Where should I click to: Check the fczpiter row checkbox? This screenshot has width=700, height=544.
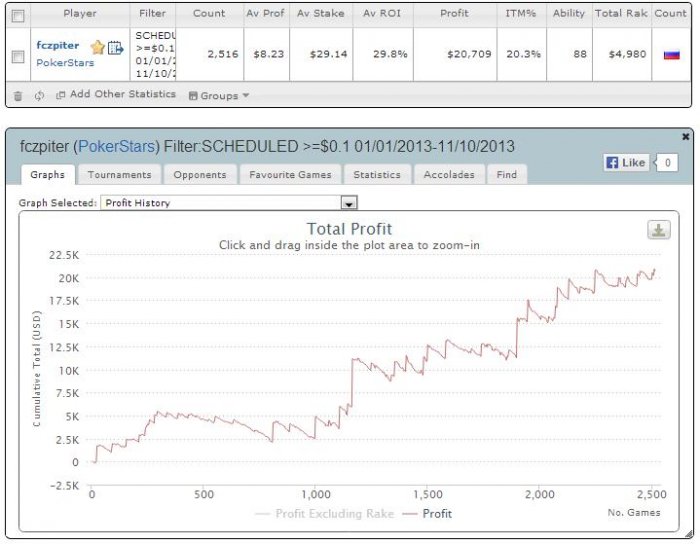tap(18, 56)
